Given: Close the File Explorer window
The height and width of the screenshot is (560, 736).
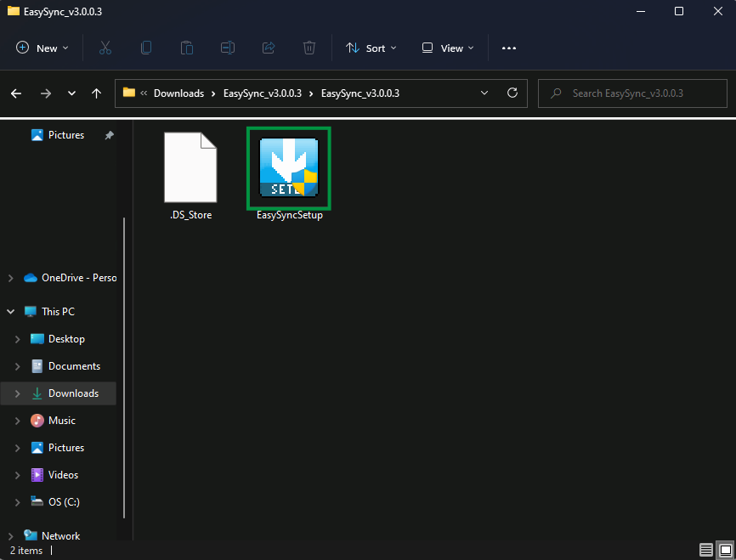Looking at the screenshot, I should pyautogui.click(x=717, y=11).
